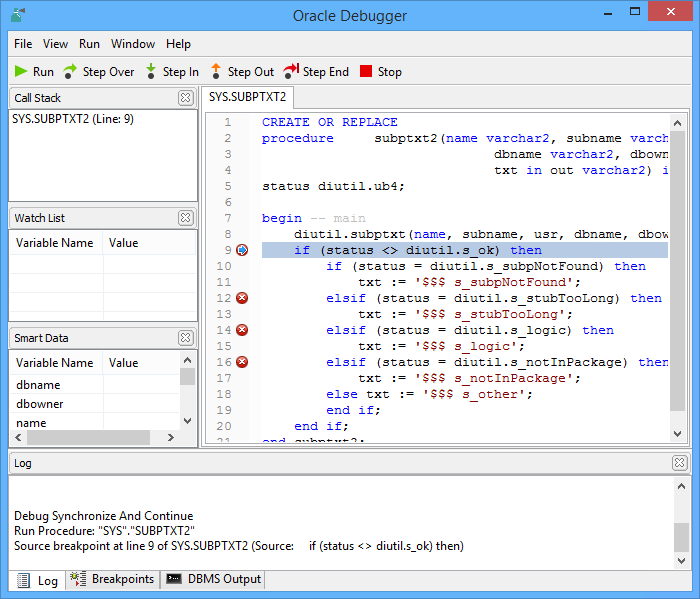700x599 pixels.
Task: Select the name variable in Smart Data
Action: [x=95, y=422]
